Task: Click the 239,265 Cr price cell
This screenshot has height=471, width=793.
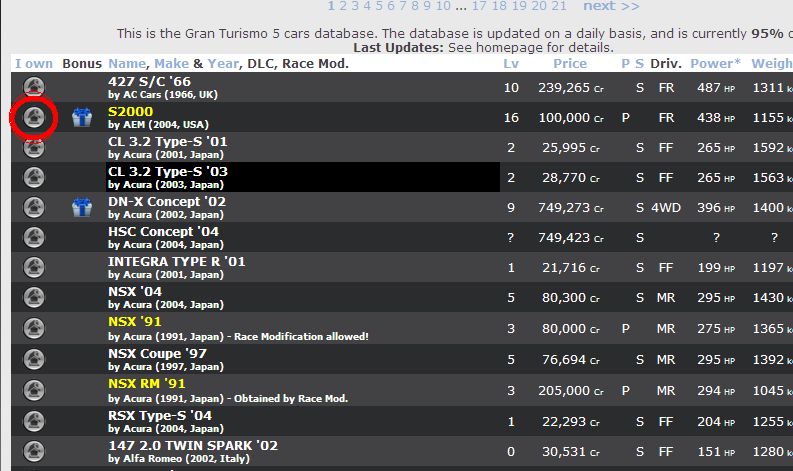Action: pos(571,88)
